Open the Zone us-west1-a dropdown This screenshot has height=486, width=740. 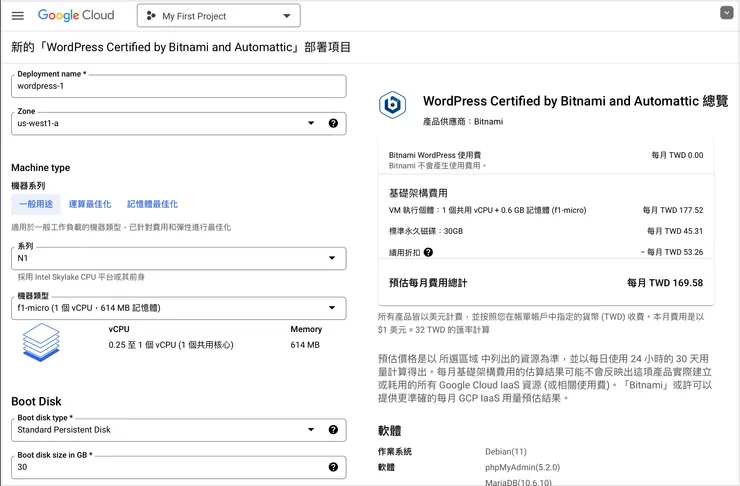[178, 124]
